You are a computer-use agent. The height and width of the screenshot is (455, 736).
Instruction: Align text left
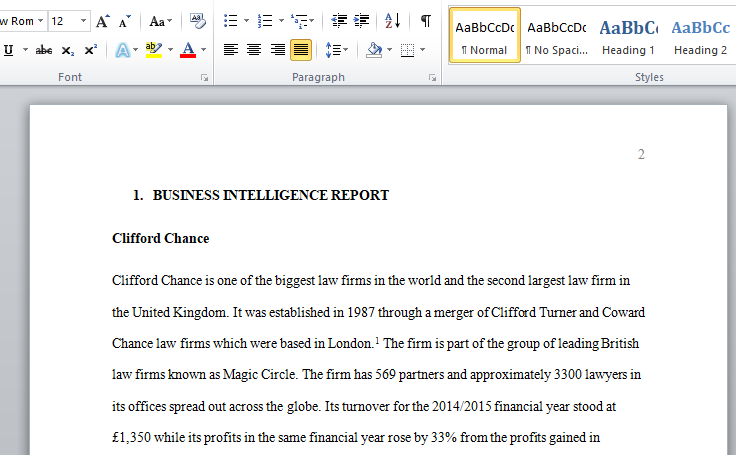(230, 50)
